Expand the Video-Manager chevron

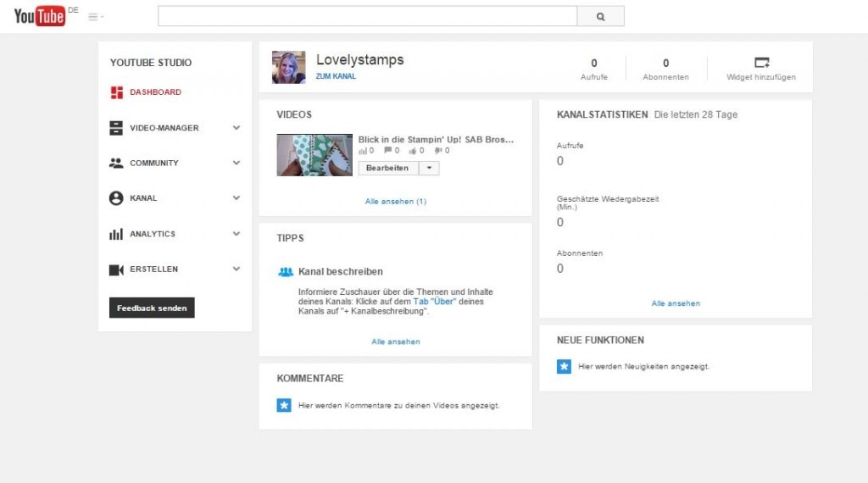click(236, 128)
